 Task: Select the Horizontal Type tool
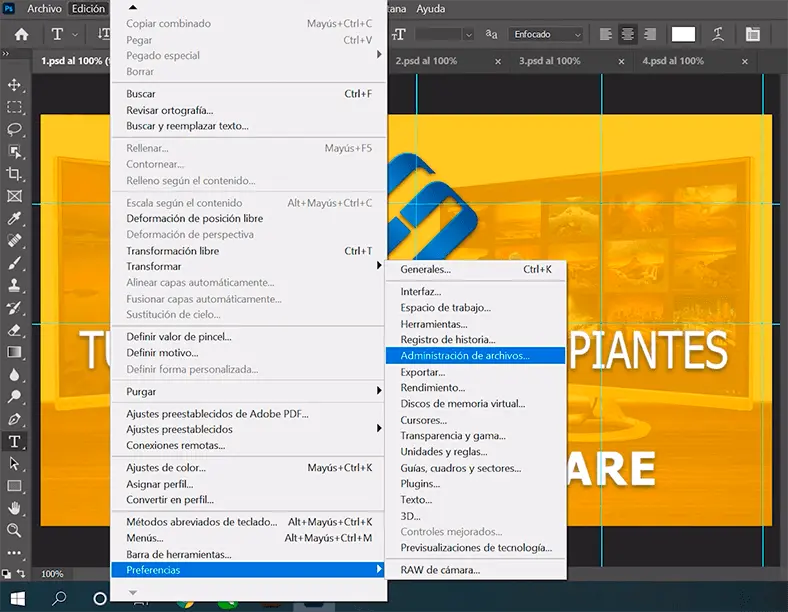[14, 442]
